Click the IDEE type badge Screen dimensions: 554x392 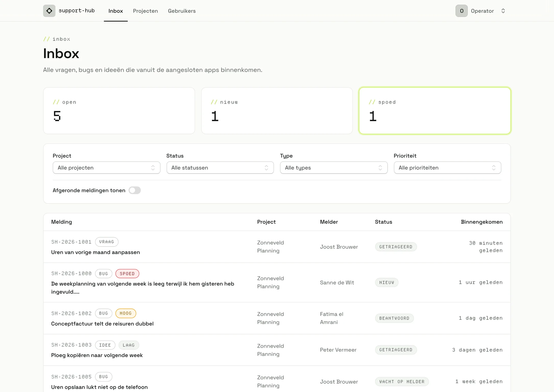(x=105, y=345)
